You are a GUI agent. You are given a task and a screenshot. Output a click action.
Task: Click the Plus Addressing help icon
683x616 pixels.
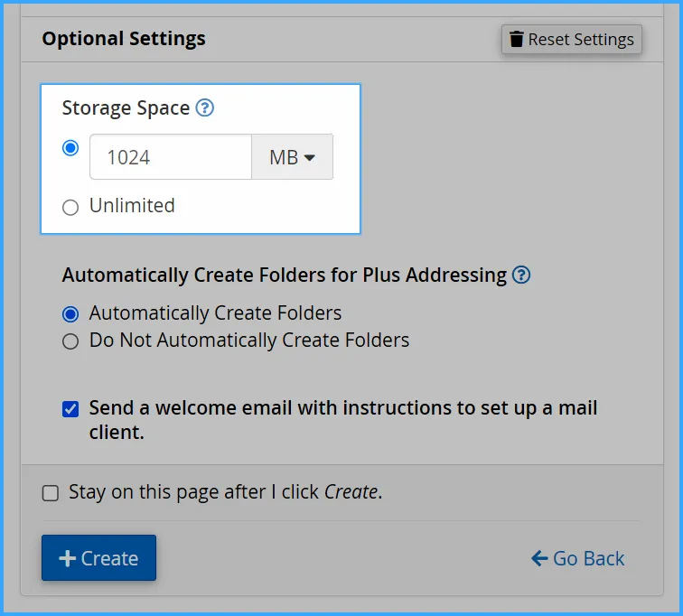[521, 275]
